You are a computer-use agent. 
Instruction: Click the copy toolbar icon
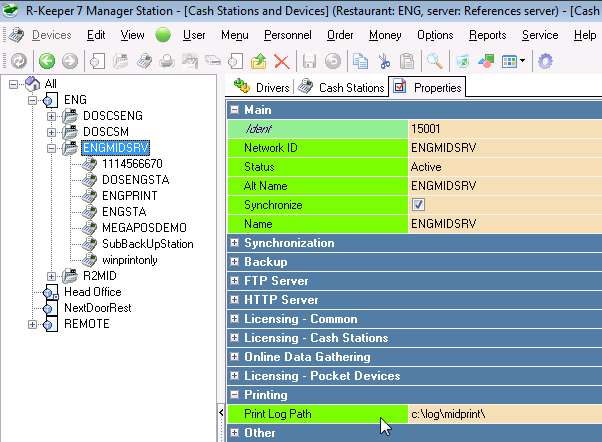[x=360, y=61]
